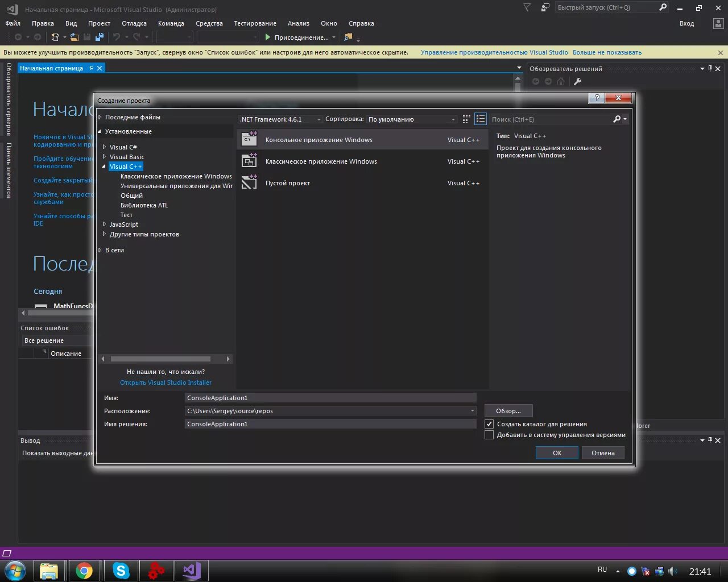Expand 'Другие типы проектов' node
Image resolution: width=728 pixels, height=582 pixels.
click(105, 234)
